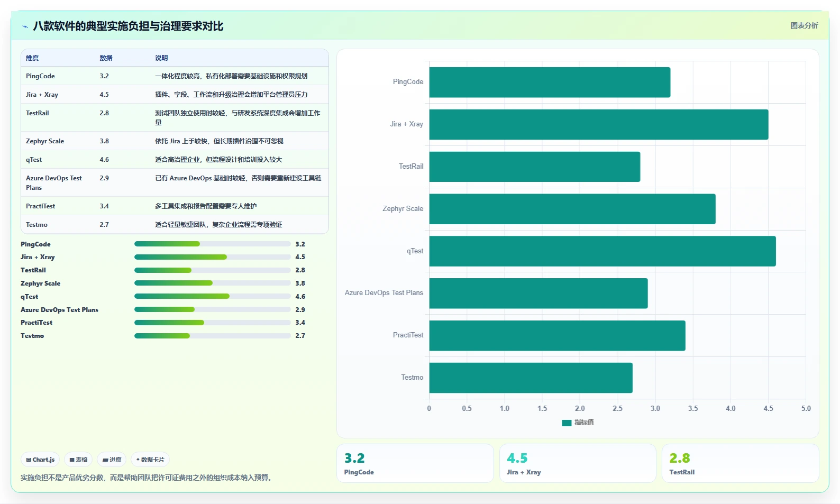
Task: Click the Testmo progress bar
Action: (213, 336)
